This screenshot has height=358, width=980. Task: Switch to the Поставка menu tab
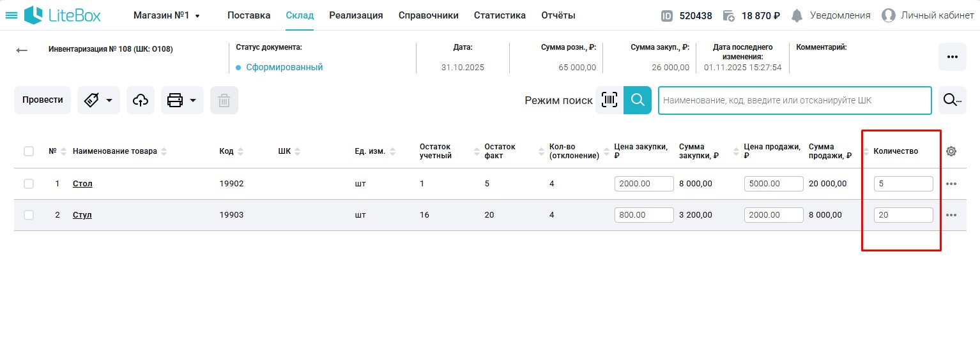249,15
